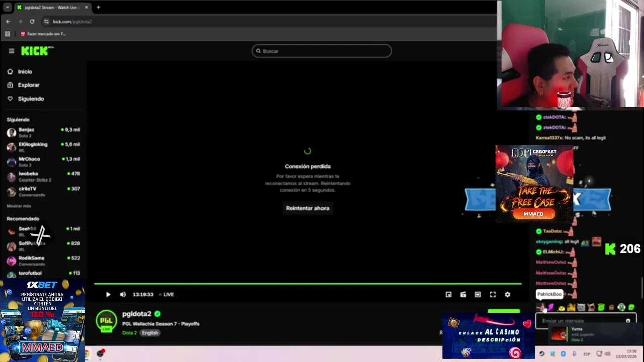Switch the player to fullscreen
Viewport: 644px width, 362px height.
(493, 295)
